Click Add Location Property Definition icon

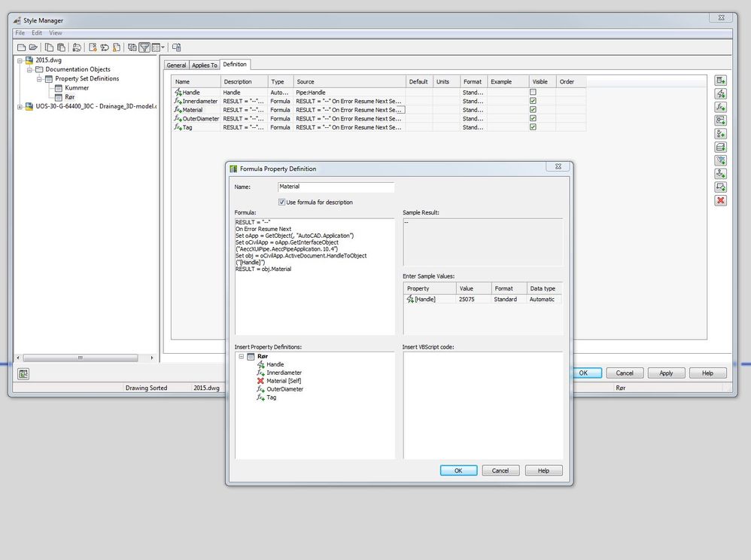[x=720, y=120]
